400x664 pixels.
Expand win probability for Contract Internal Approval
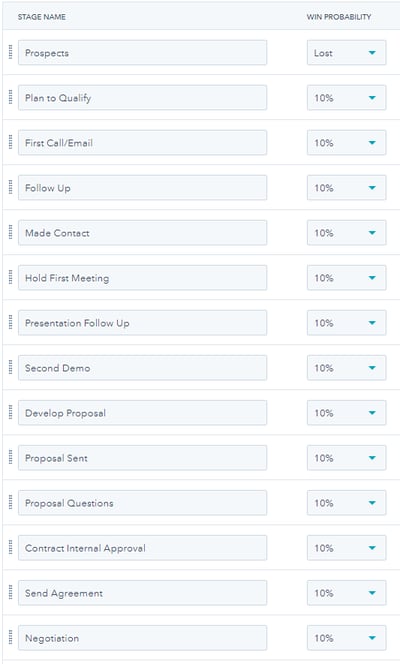(x=346, y=548)
